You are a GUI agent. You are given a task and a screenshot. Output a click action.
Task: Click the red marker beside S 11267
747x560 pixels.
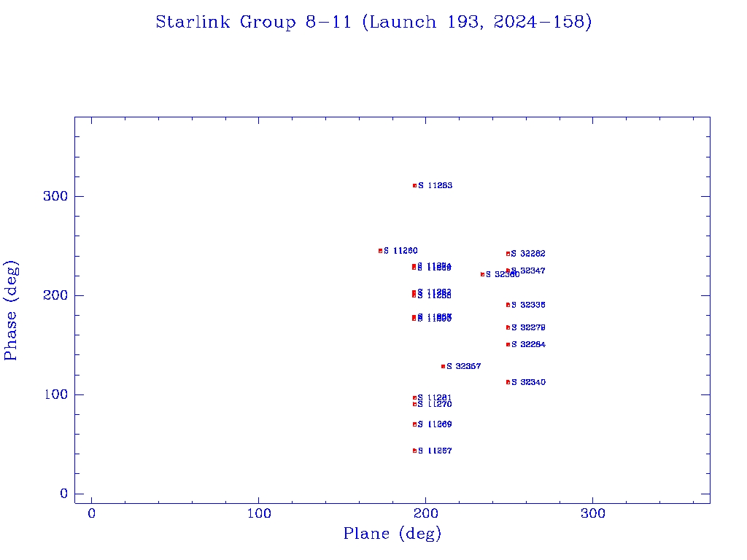(x=414, y=451)
